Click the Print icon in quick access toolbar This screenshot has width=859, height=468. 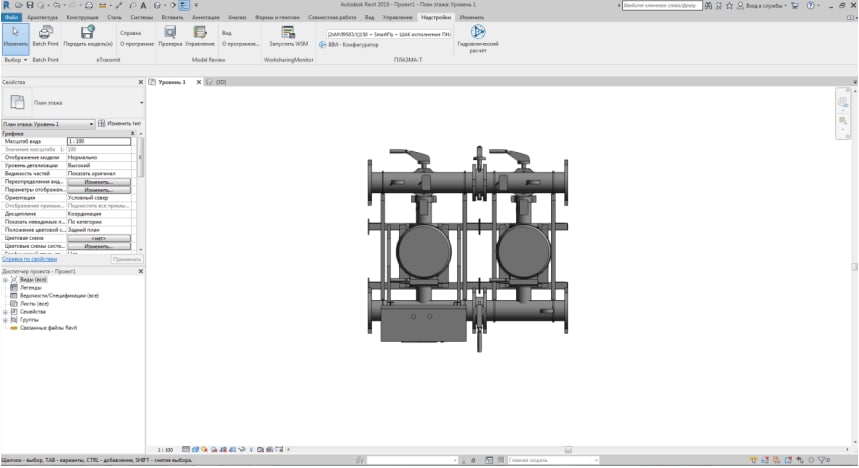tap(89, 5)
